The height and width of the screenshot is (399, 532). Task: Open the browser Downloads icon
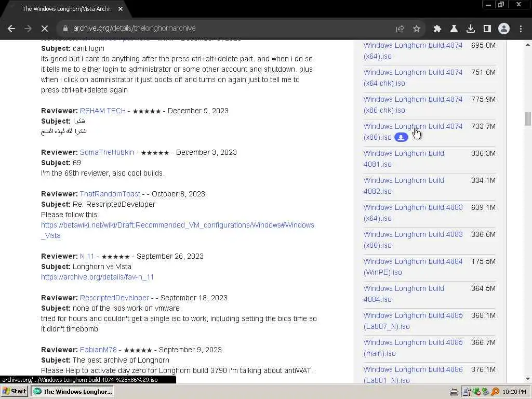pyautogui.click(x=471, y=29)
